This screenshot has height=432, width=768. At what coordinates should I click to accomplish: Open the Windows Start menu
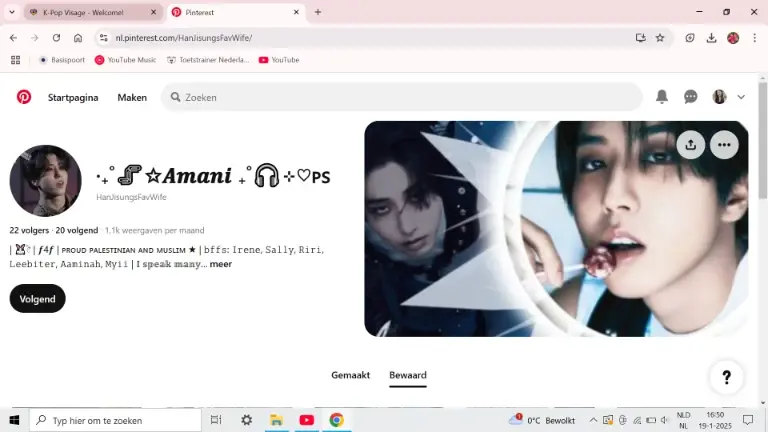pyautogui.click(x=14, y=420)
